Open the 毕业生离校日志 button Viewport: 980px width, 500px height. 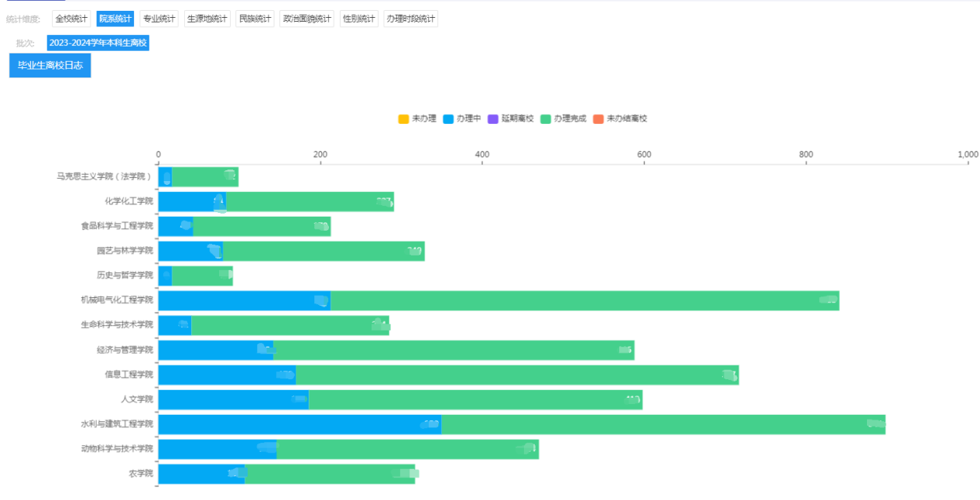(x=50, y=66)
